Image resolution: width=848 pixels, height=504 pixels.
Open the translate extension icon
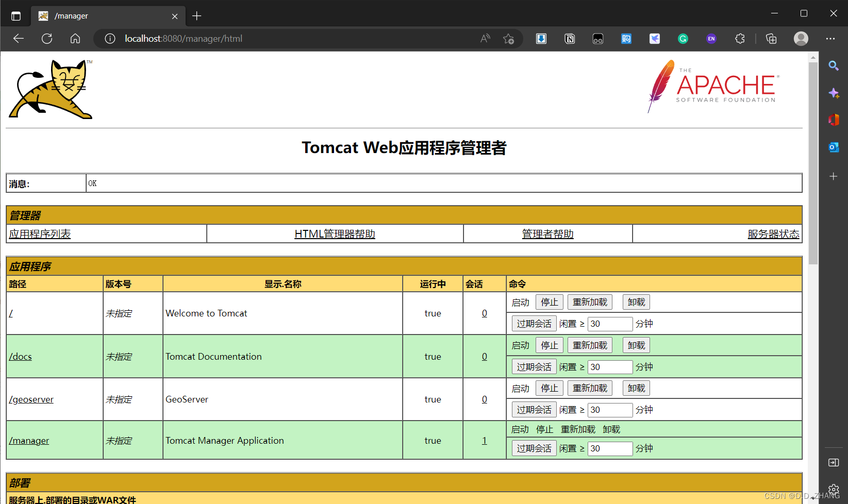[x=626, y=39]
